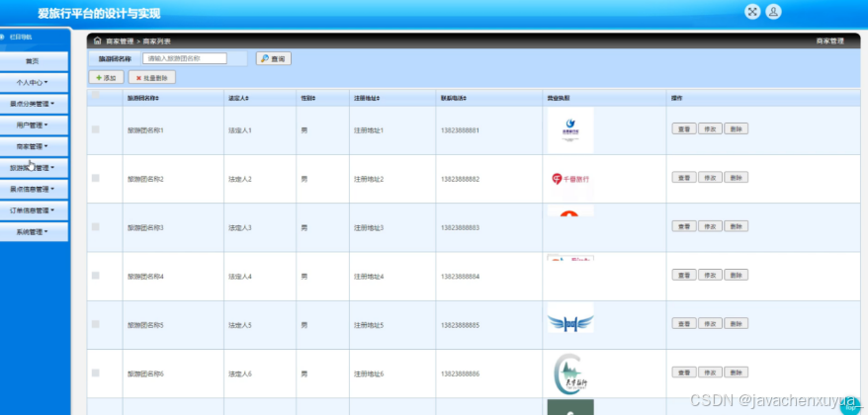Check the checkbox for 旅游团名称1 row

coord(96,128)
